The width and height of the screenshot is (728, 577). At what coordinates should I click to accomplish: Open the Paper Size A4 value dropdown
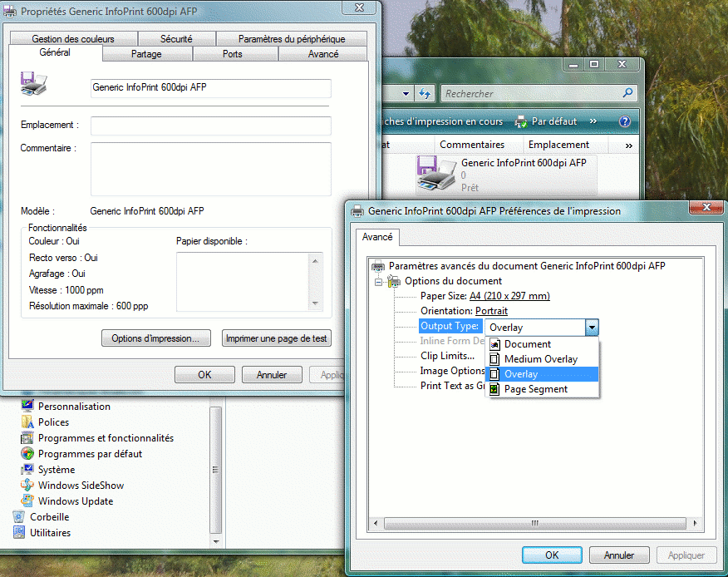point(509,296)
